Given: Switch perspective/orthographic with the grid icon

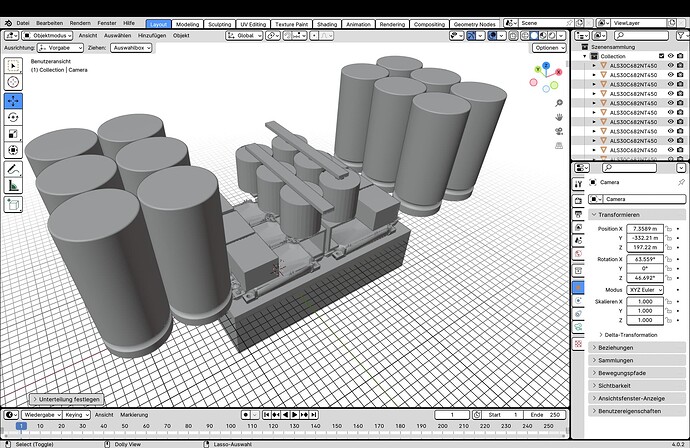Looking at the screenshot, I should click(559, 145).
